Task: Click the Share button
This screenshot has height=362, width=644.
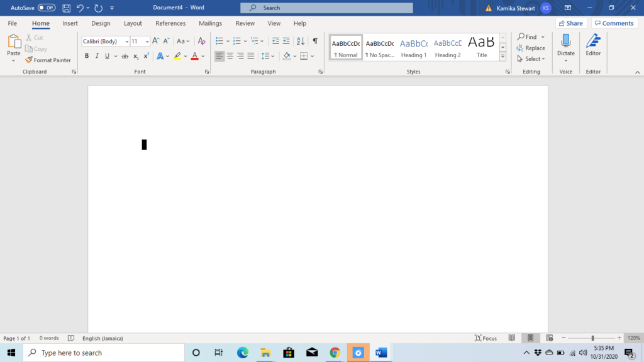Action: tap(571, 23)
